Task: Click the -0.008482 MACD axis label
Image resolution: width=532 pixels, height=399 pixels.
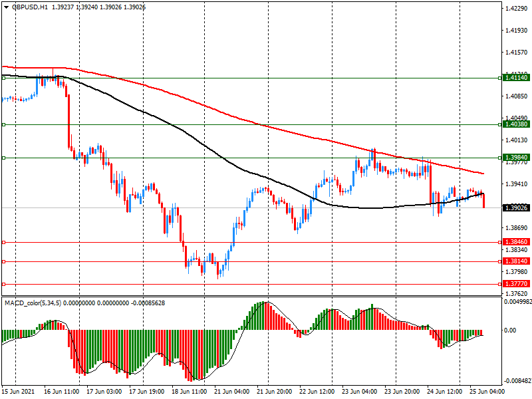Action: click(x=518, y=380)
